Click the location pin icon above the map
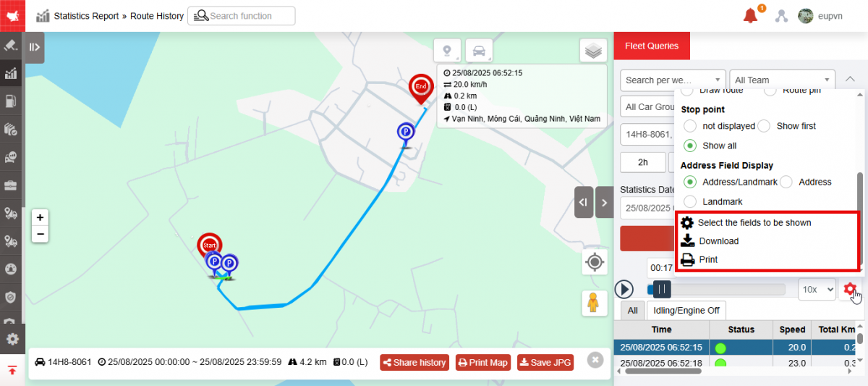Image resolution: width=868 pixels, height=386 pixels. click(447, 51)
